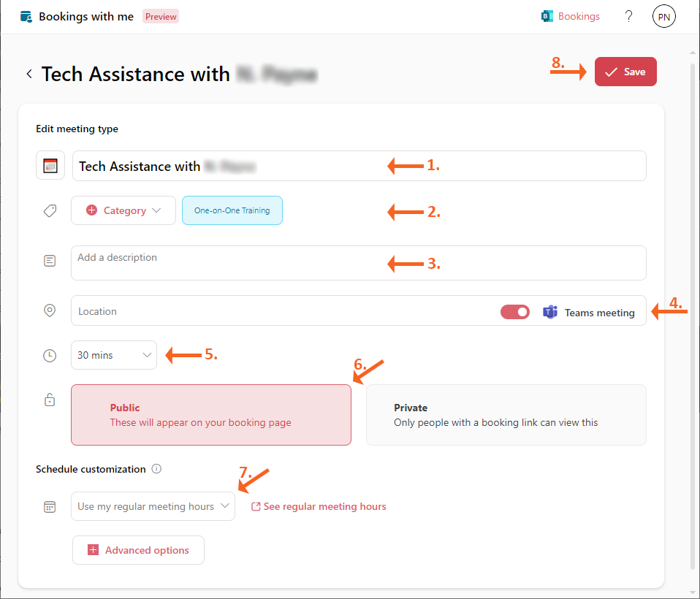Click the Teams meeting icon
The image size is (700, 599).
(x=550, y=312)
